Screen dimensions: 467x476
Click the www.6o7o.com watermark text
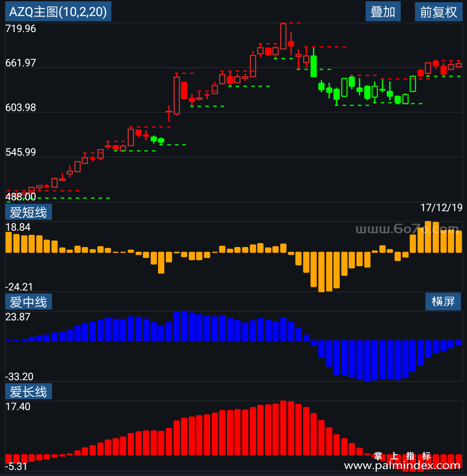point(407,229)
